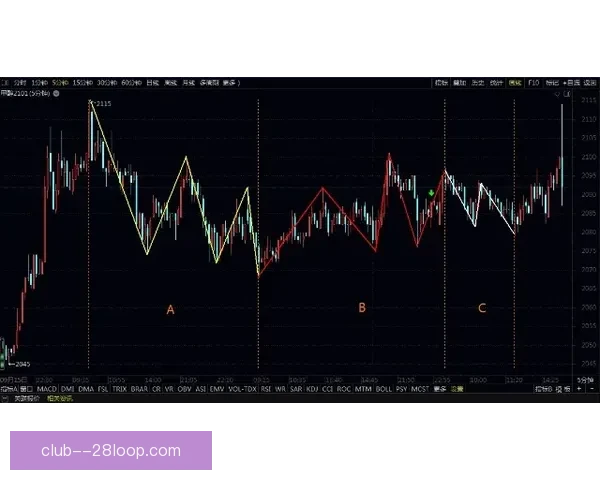Open the 月线 monthly chart tab
600x480 pixels.
pos(188,83)
